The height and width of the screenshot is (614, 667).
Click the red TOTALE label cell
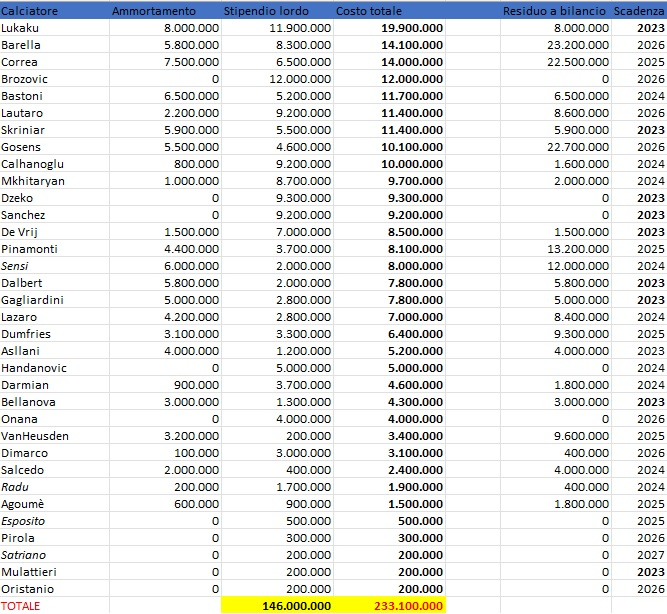[21, 605]
